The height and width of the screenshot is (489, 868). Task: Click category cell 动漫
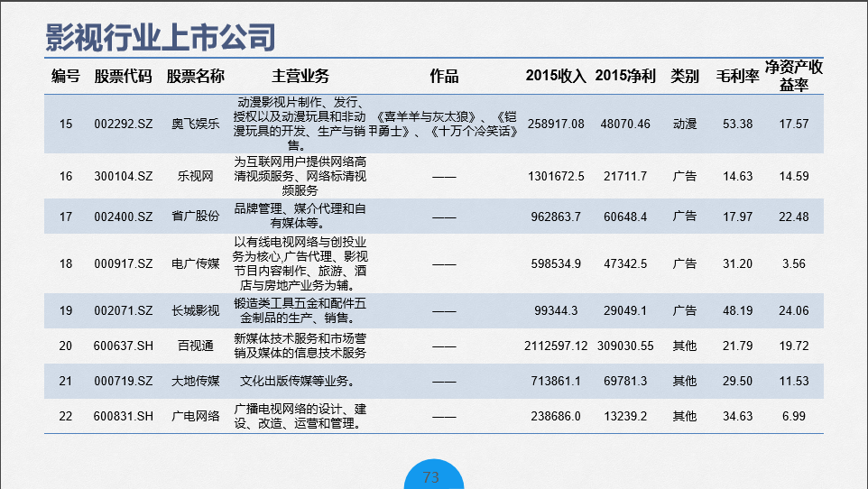pos(685,124)
